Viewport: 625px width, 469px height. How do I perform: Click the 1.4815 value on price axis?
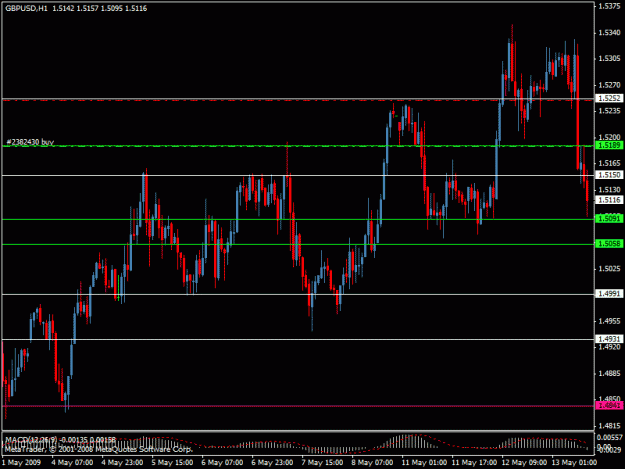[x=609, y=426]
